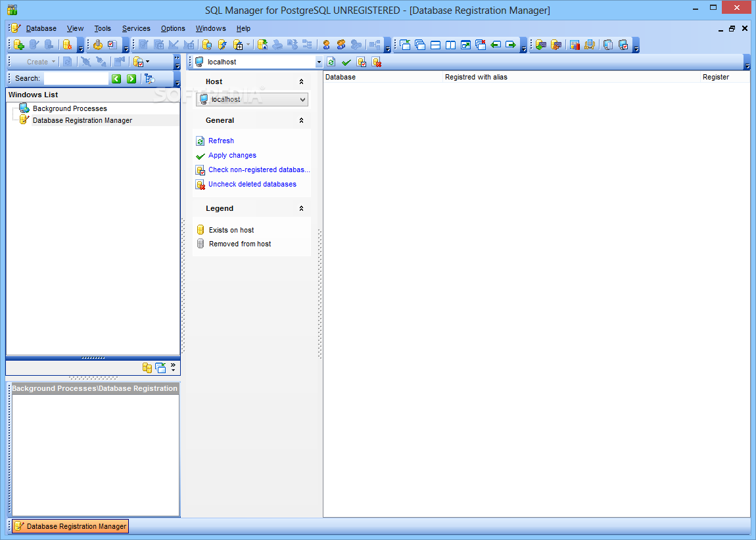Select Database Registration Manager in Windows List
The width and height of the screenshot is (756, 540).
click(82, 120)
